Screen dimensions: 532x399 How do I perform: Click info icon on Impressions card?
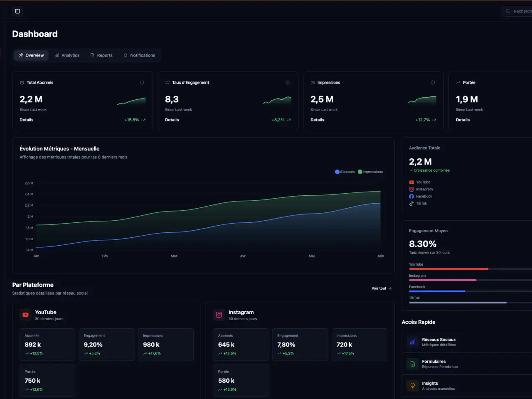tap(433, 83)
